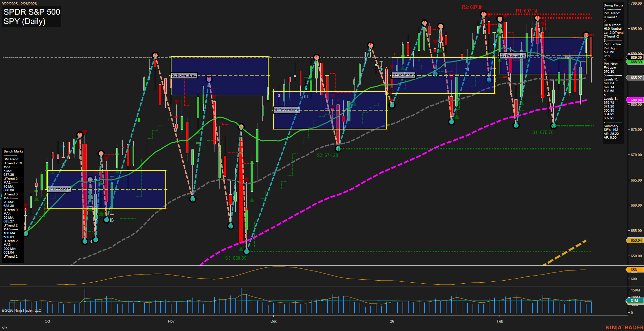The width and height of the screenshot is (644, 331).
Task: Click the M:December range label
Action: 286,110
